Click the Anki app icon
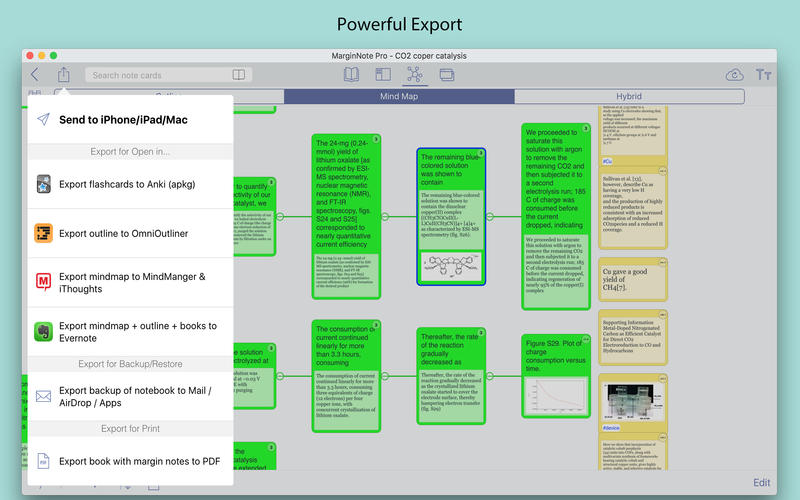The width and height of the screenshot is (800, 500). click(x=43, y=184)
